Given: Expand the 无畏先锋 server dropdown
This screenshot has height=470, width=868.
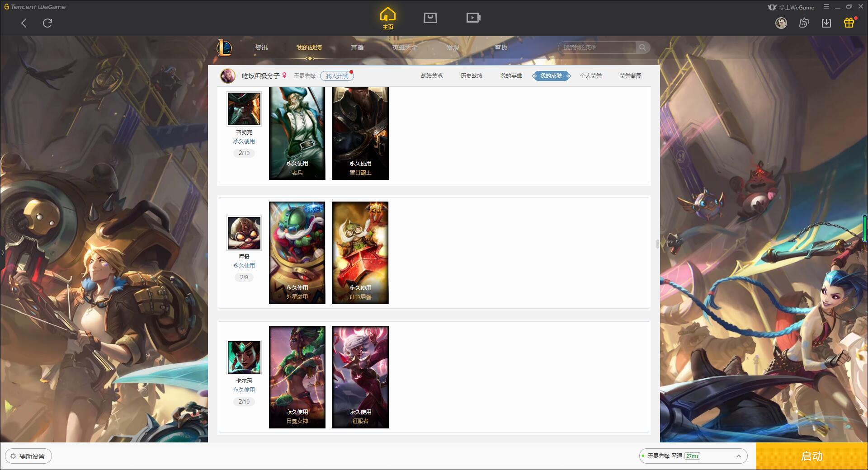Looking at the screenshot, I should [x=693, y=456].
